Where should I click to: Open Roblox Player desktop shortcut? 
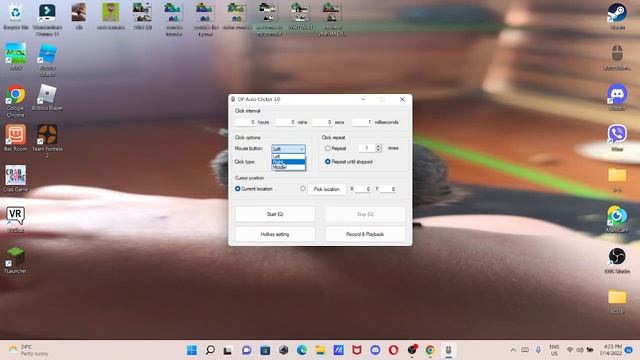coord(47,98)
